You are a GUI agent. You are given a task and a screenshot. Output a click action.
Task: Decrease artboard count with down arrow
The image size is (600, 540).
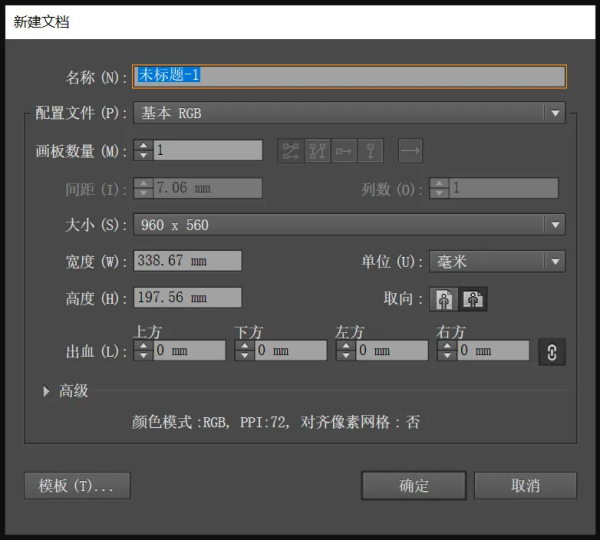point(143,155)
